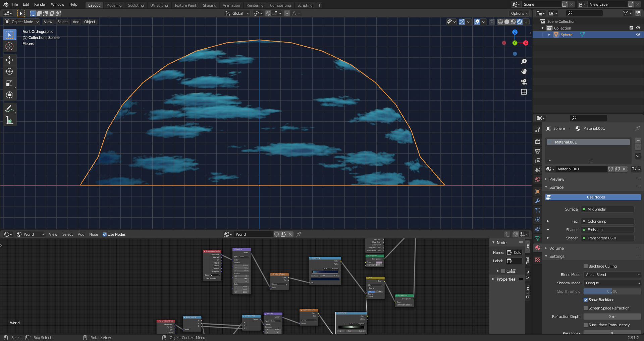
Task: Select the Scale tool
Action: pyautogui.click(x=9, y=83)
